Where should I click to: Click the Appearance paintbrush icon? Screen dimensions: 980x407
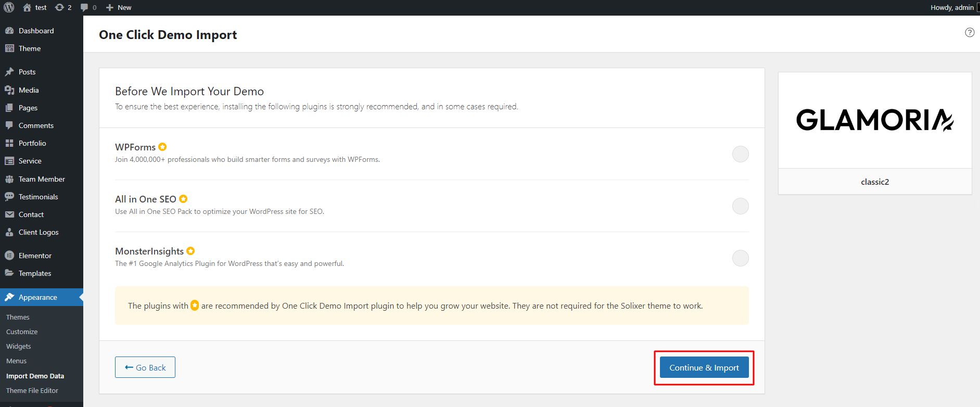(9, 297)
